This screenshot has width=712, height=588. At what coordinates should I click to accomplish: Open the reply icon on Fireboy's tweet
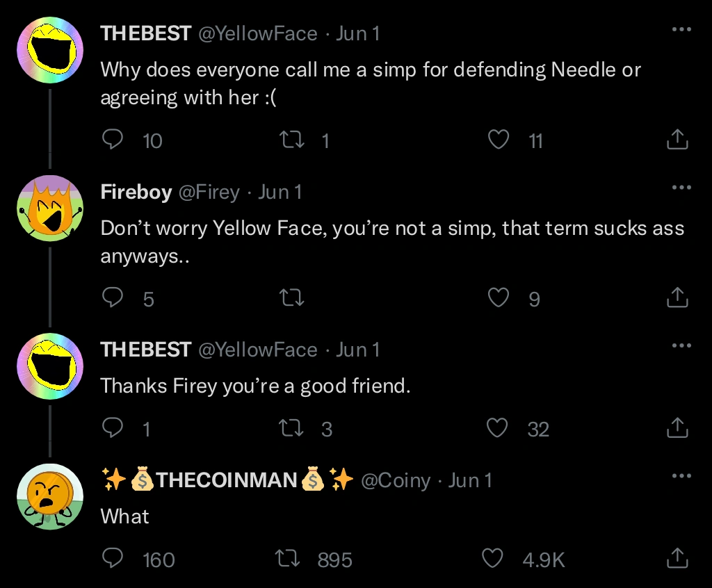(113, 298)
